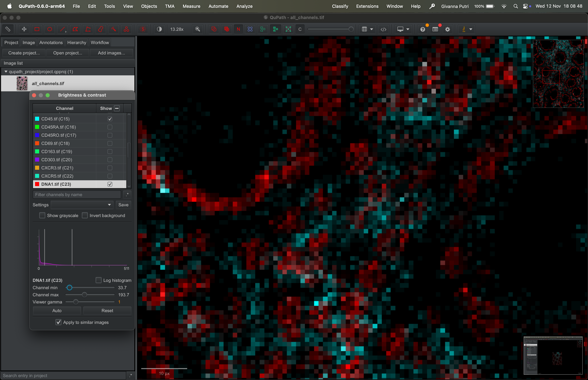The width and height of the screenshot is (588, 380).
Task: Click the Zoom to fit icon
Action: tap(198, 29)
